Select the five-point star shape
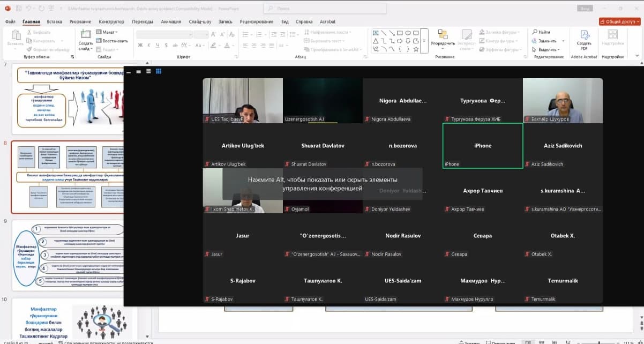The image size is (644, 344). (416, 49)
